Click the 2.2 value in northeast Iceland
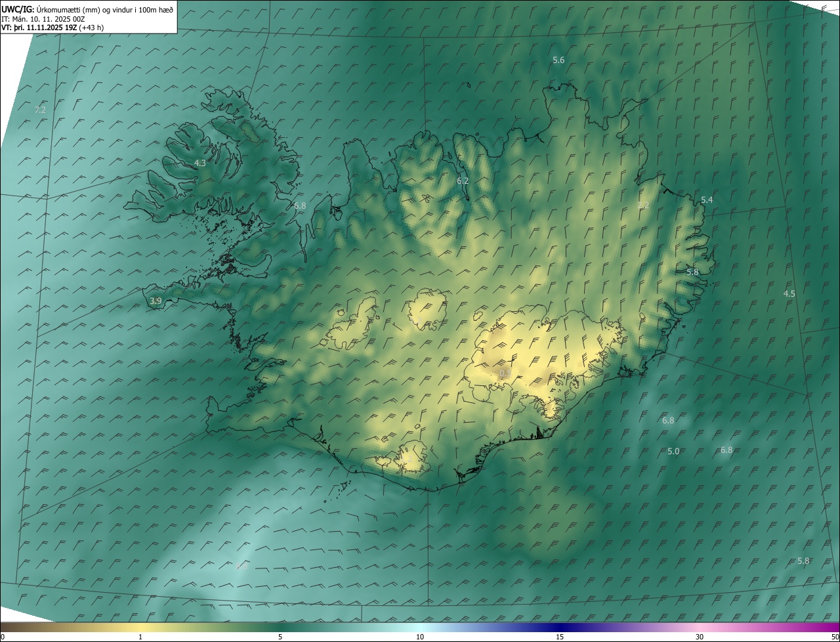This screenshot has width=840, height=642. pyautogui.click(x=643, y=205)
